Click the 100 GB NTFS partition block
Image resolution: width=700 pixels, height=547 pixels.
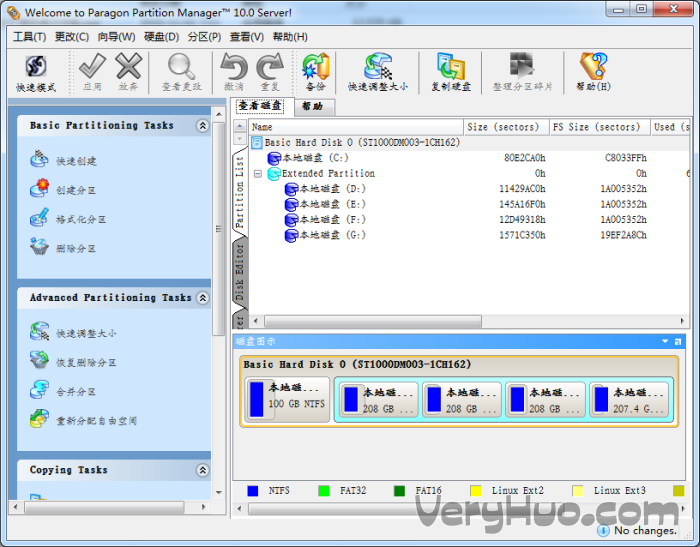pyautogui.click(x=287, y=399)
